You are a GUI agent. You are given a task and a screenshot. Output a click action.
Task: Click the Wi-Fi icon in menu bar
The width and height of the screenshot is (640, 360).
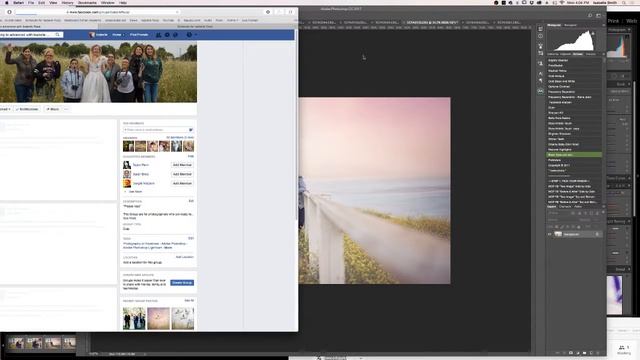click(562, 2)
